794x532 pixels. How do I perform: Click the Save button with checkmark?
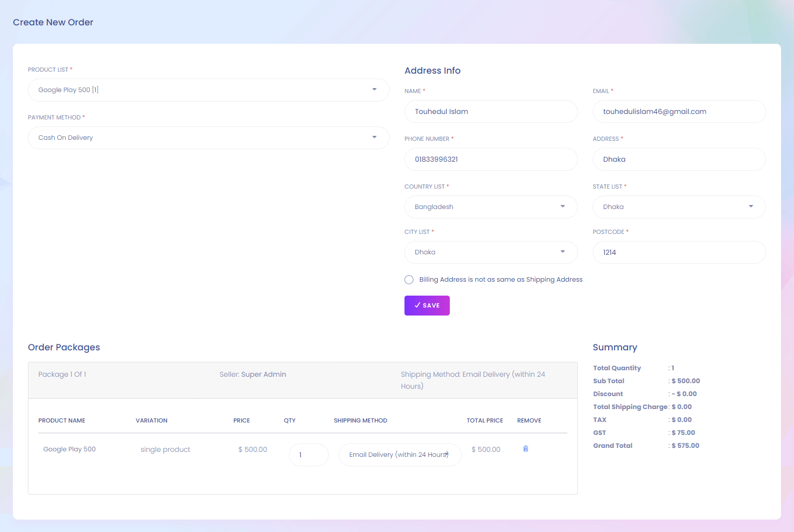click(x=427, y=306)
